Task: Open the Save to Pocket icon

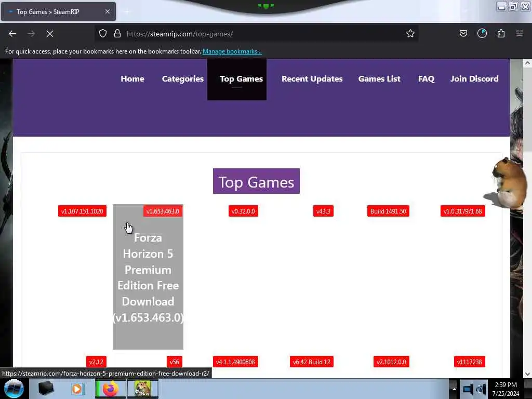Action: tap(463, 33)
